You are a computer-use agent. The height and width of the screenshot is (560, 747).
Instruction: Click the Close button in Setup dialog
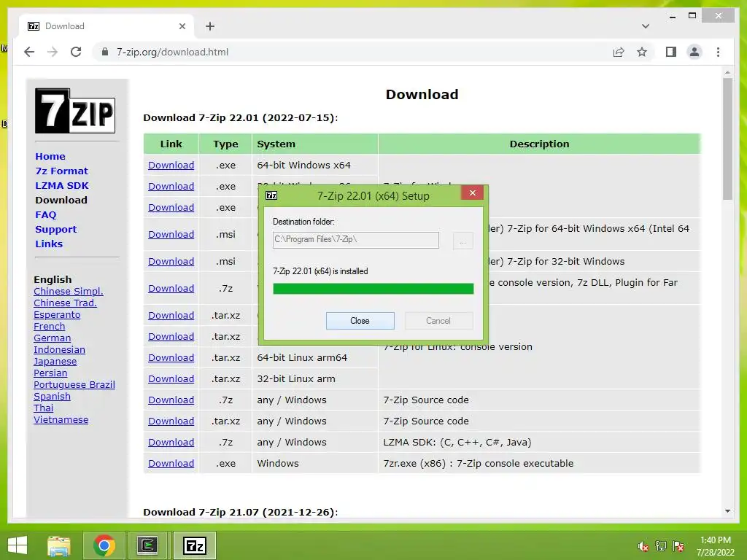tap(360, 321)
